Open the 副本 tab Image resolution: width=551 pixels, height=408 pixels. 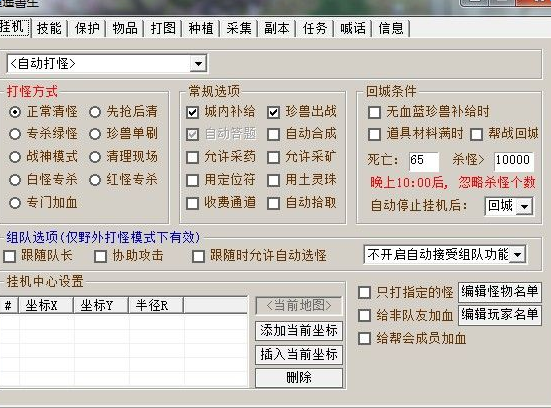coord(277,28)
